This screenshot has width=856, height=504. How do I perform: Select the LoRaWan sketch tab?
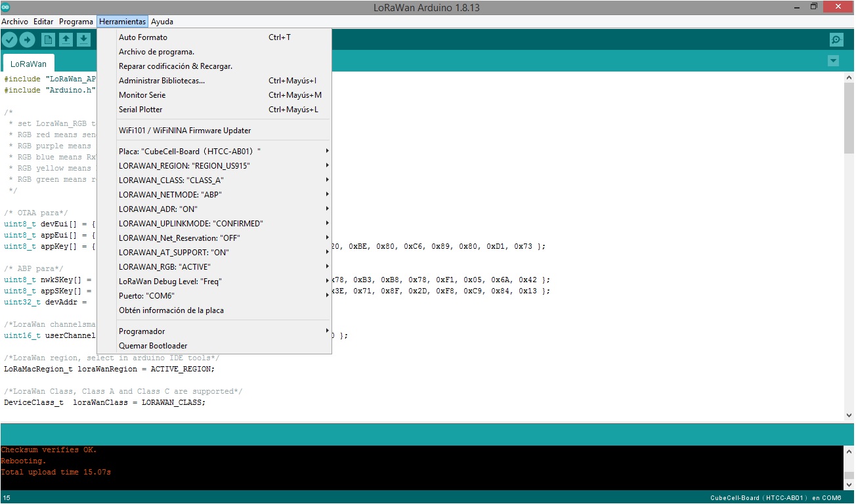pos(29,64)
